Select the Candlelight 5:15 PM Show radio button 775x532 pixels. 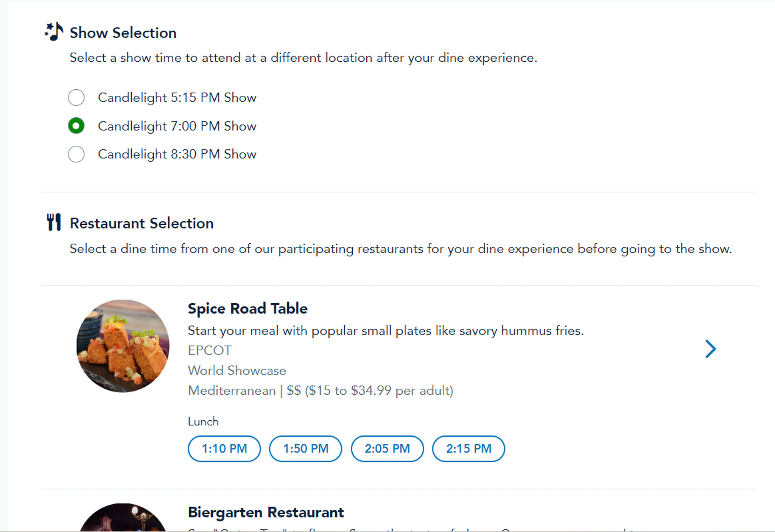coord(76,98)
